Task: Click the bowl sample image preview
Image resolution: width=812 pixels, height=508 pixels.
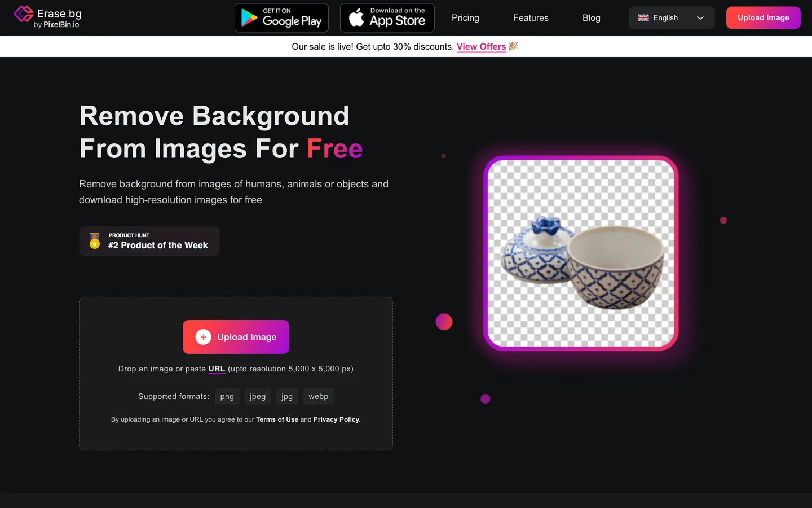Action: pos(581,253)
